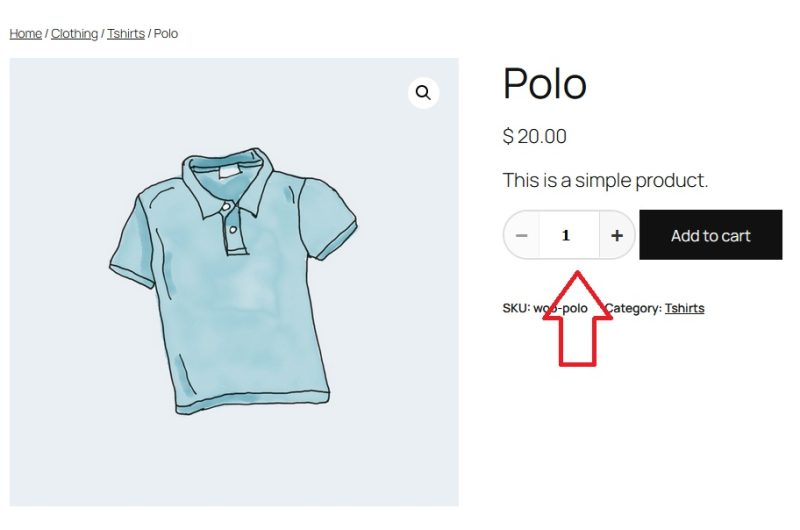Click the white collar tag on the shirt
The width and height of the screenshot is (800, 530).
pos(228,171)
